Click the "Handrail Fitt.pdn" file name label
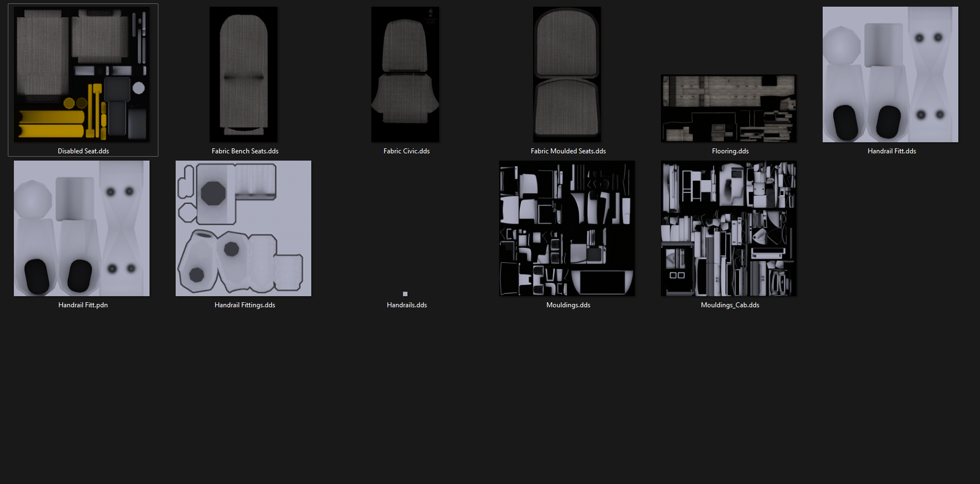The height and width of the screenshot is (484, 980). pos(83,305)
